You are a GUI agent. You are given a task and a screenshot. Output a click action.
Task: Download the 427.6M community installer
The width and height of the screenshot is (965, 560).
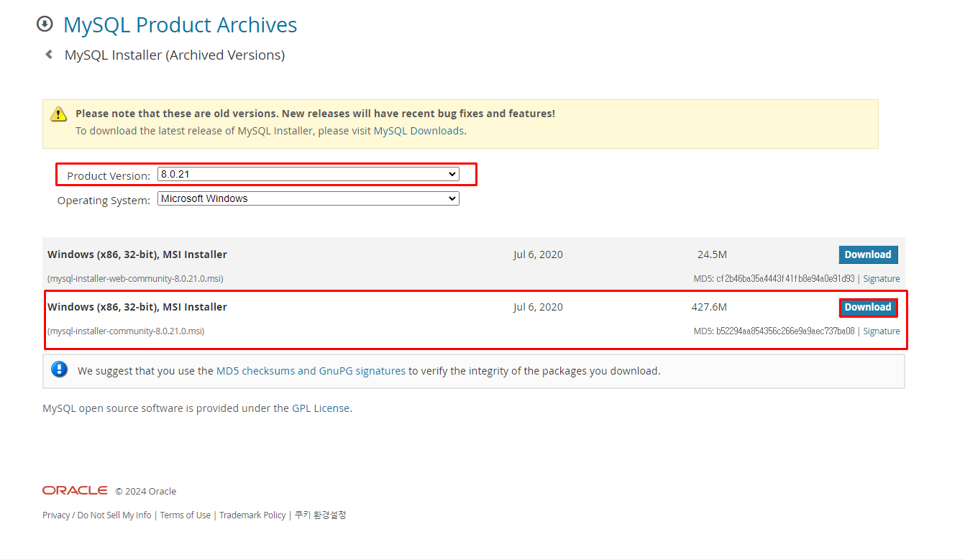(x=868, y=307)
